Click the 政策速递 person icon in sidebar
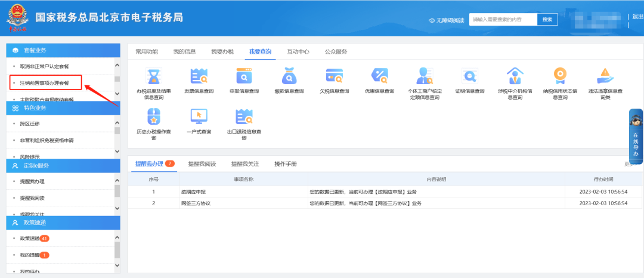Image resolution: width=644 pixels, height=278 pixels. pyautogui.click(x=16, y=223)
